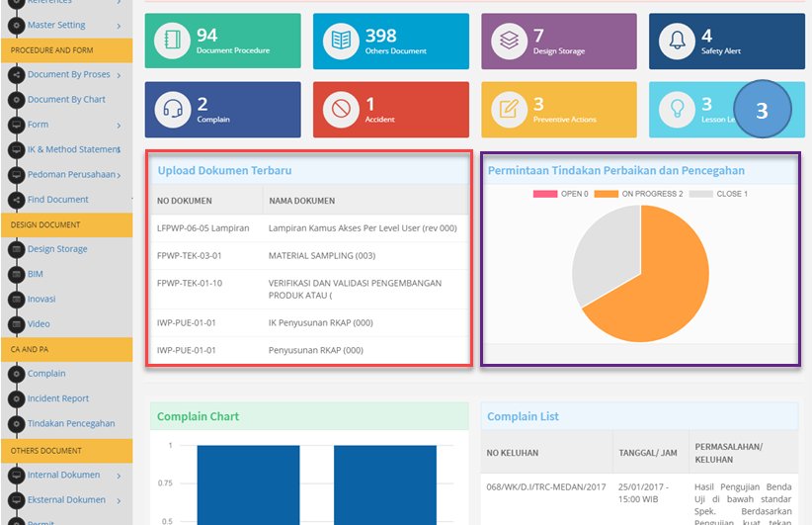Open Find Document in the sidebar
812x525 pixels.
click(57, 200)
